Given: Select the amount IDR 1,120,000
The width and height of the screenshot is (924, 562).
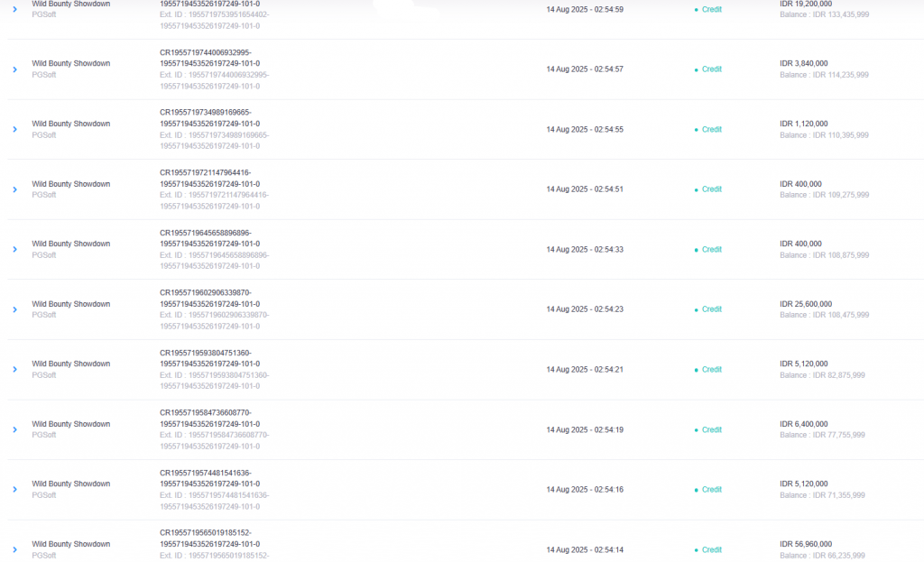Looking at the screenshot, I should click(x=804, y=124).
